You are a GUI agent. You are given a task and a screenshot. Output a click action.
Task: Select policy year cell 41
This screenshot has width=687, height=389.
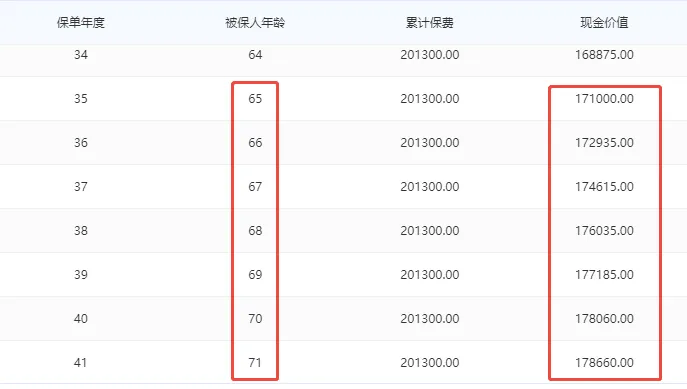(81, 363)
